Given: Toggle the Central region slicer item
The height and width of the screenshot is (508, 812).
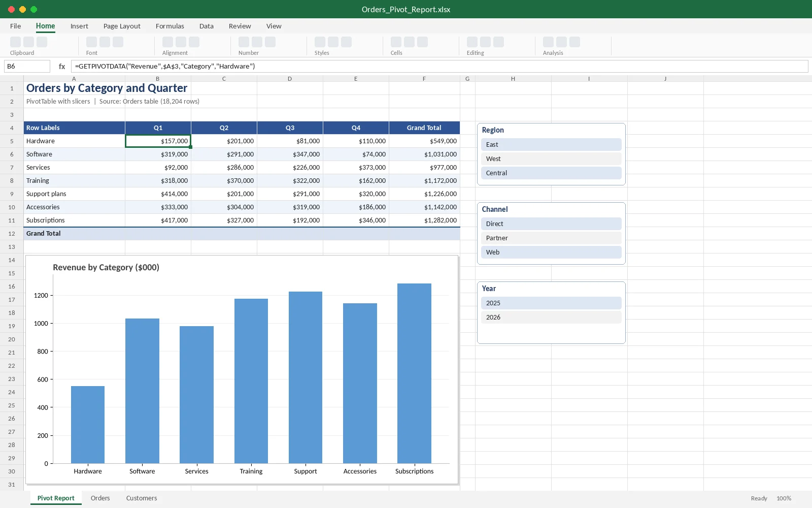Looking at the screenshot, I should 551,173.
